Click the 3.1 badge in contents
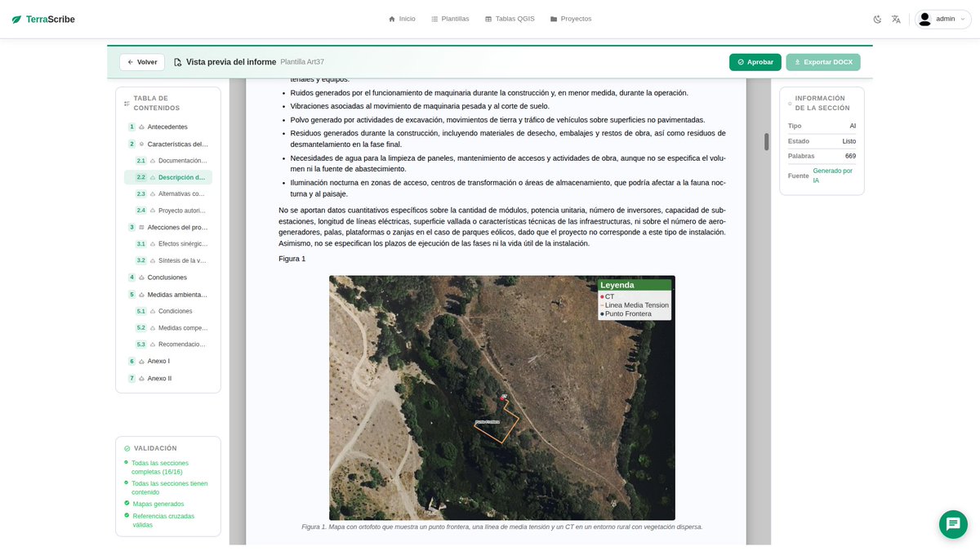980x551 pixels. [141, 244]
